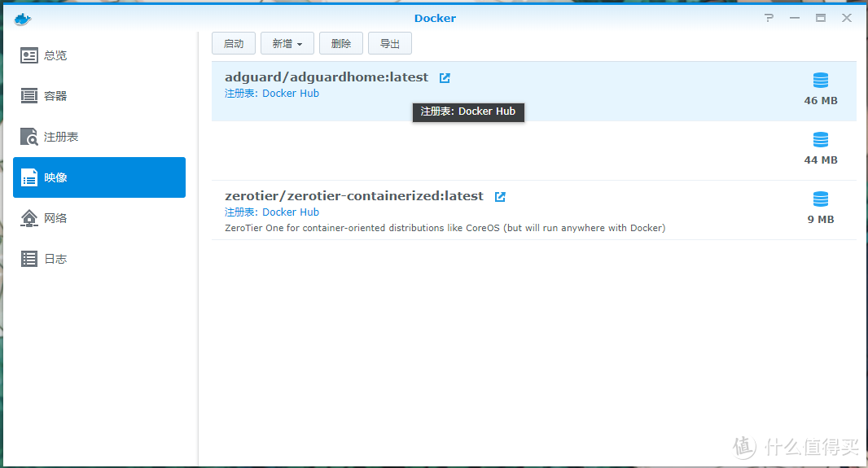Click the Docker whale logo icon
The width and height of the screenshot is (868, 468).
point(23,20)
